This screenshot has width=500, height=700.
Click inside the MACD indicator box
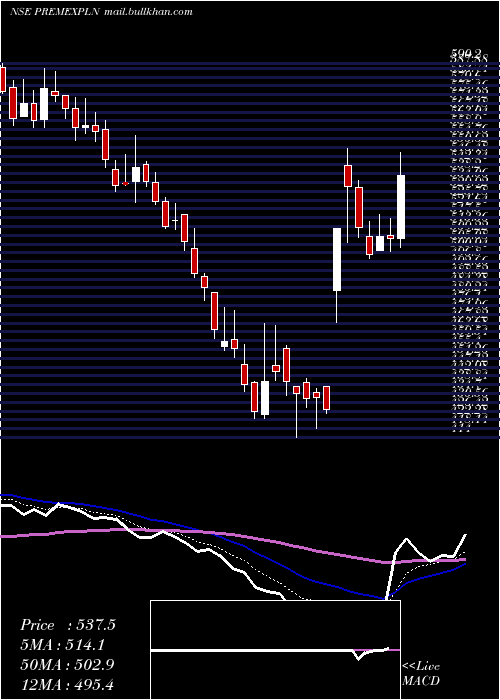[275, 650]
